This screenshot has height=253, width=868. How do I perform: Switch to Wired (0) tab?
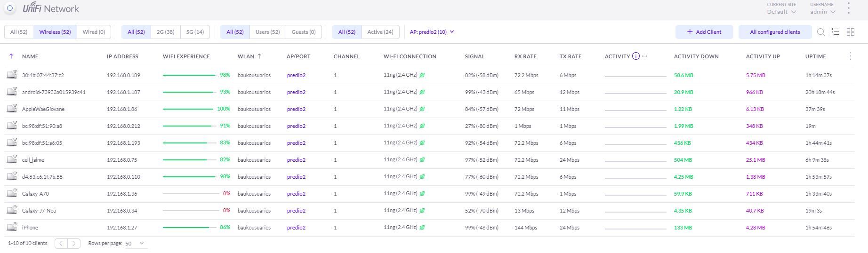(94, 32)
